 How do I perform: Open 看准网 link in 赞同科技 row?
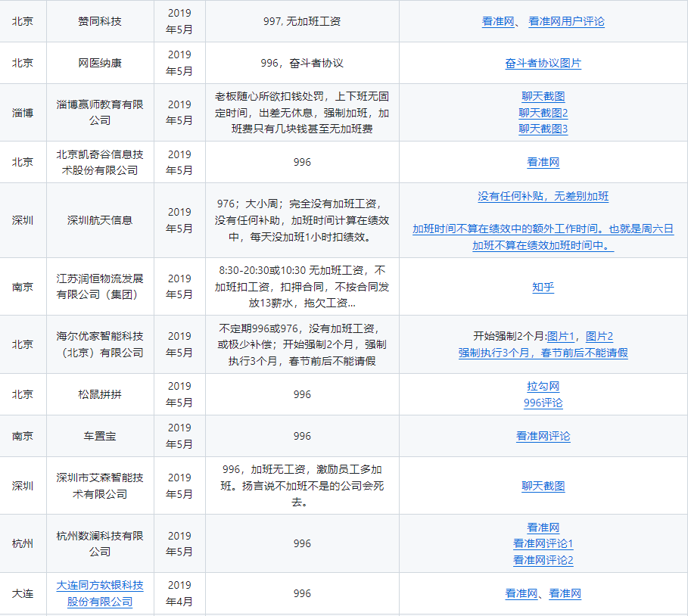(x=498, y=21)
